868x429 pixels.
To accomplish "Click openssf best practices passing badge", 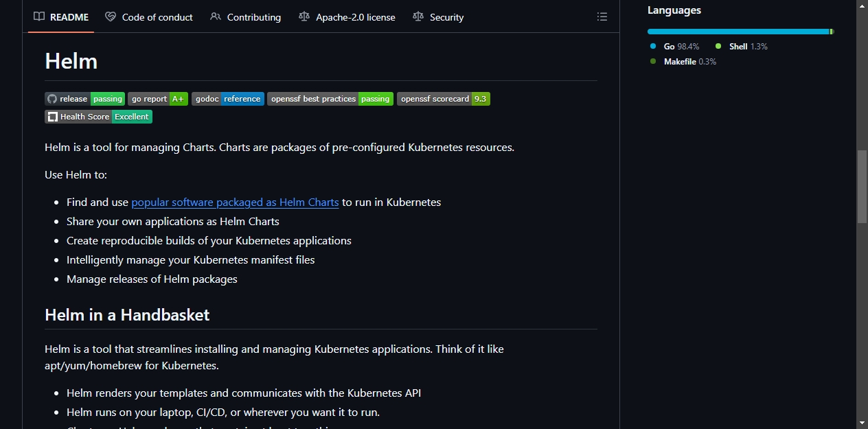I will (x=330, y=99).
